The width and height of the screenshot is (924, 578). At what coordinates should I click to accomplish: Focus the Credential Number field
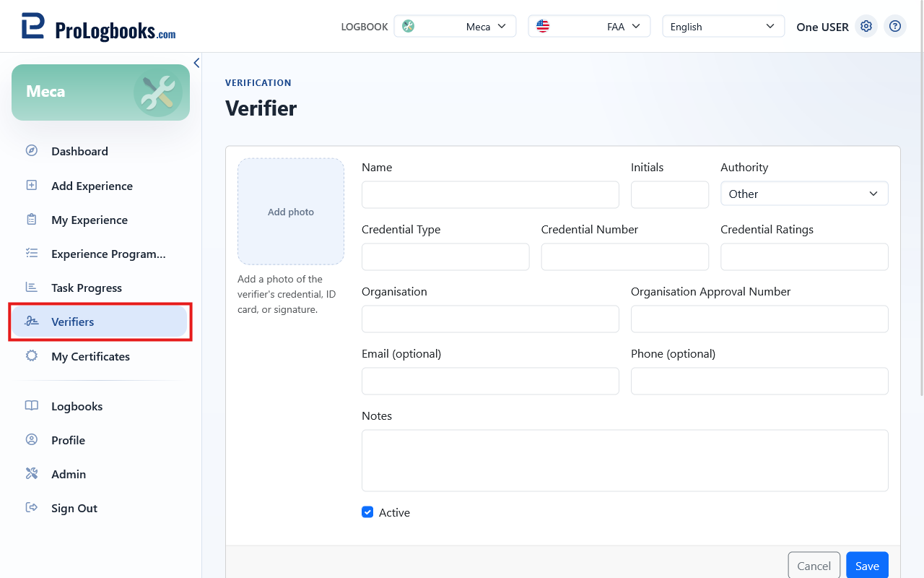(625, 256)
